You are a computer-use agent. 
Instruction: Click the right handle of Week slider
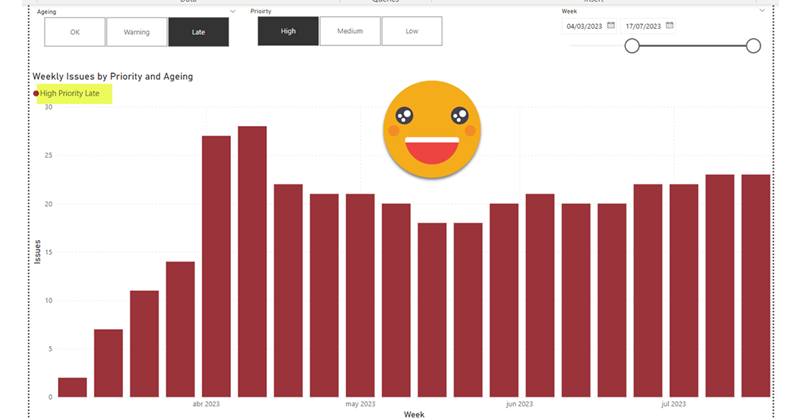coord(753,46)
